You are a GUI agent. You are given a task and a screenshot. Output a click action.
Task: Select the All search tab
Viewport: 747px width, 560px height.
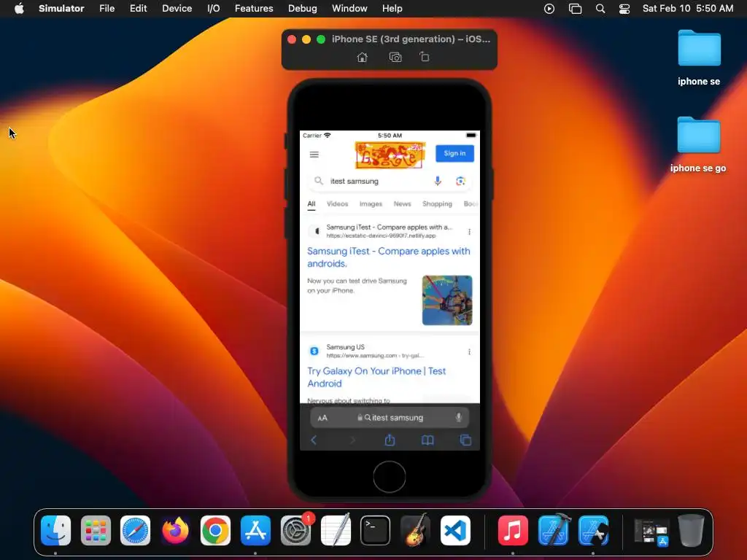[x=311, y=204]
